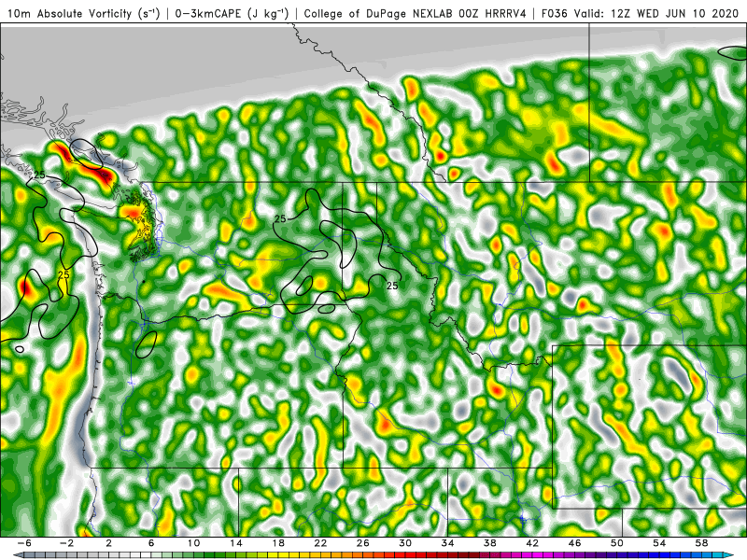This screenshot has height=560, width=747.
Task: Click the 10 color scale label
Action: point(193,543)
